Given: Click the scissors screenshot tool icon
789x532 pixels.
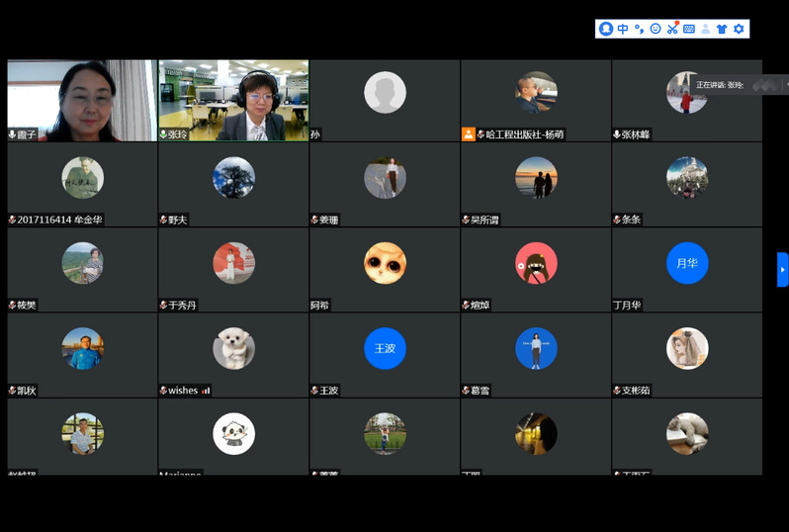Looking at the screenshot, I should click(672, 29).
